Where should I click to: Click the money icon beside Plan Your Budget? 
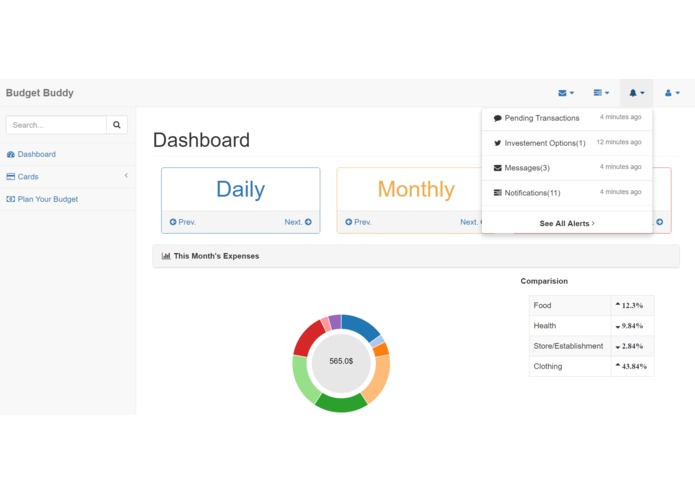tap(11, 199)
